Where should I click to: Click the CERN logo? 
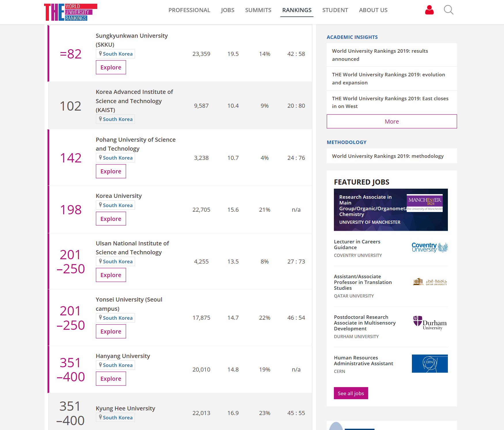click(x=430, y=363)
